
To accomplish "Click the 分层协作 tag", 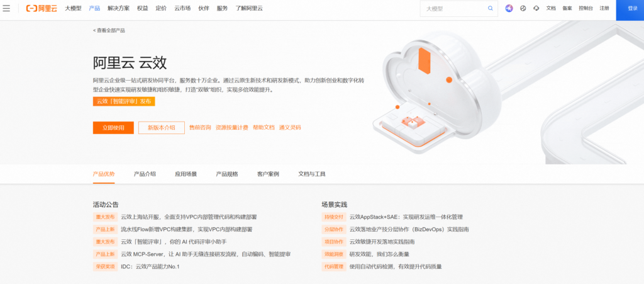I will pyautogui.click(x=334, y=229).
